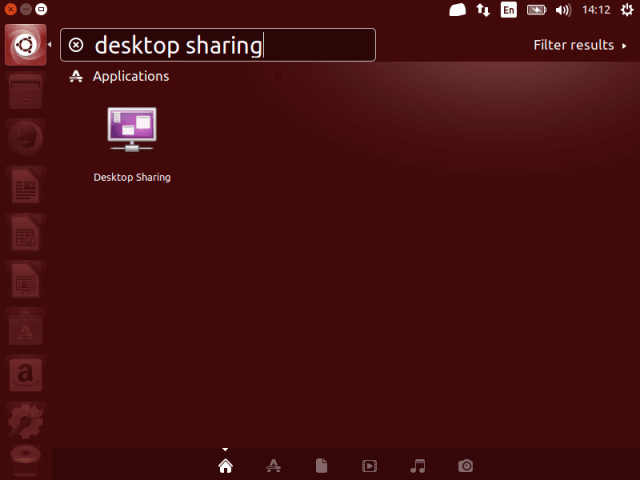Viewport: 640px width, 480px height.
Task: Open System Settings in the launcher
Action: pos(25,422)
